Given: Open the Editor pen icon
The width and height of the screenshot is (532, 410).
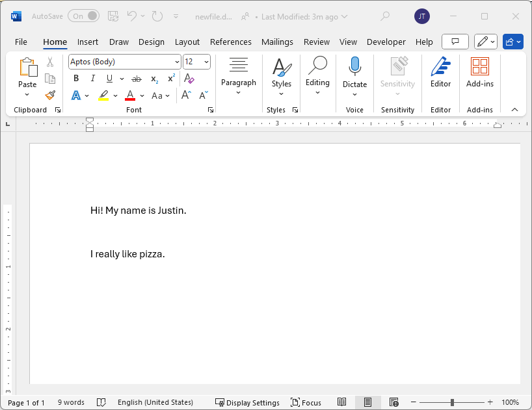Looking at the screenshot, I should 440,66.
